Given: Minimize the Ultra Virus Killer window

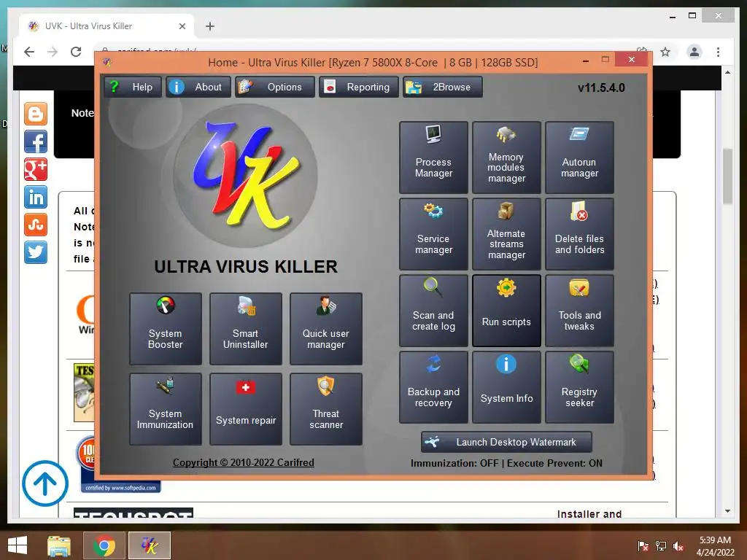Looking at the screenshot, I should [x=586, y=61].
